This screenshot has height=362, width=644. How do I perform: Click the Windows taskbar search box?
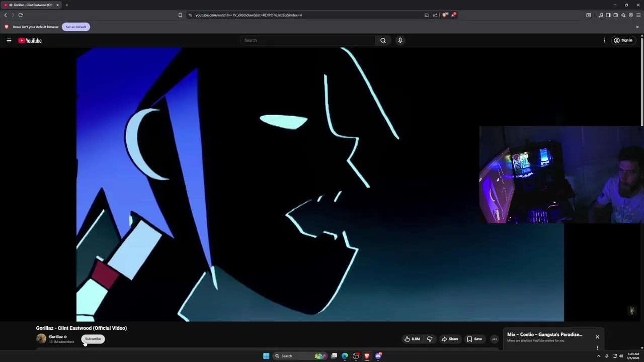coord(299,356)
